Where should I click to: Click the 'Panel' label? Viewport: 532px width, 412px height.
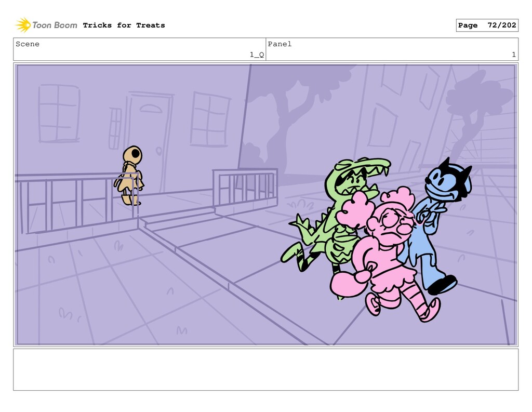(280, 44)
